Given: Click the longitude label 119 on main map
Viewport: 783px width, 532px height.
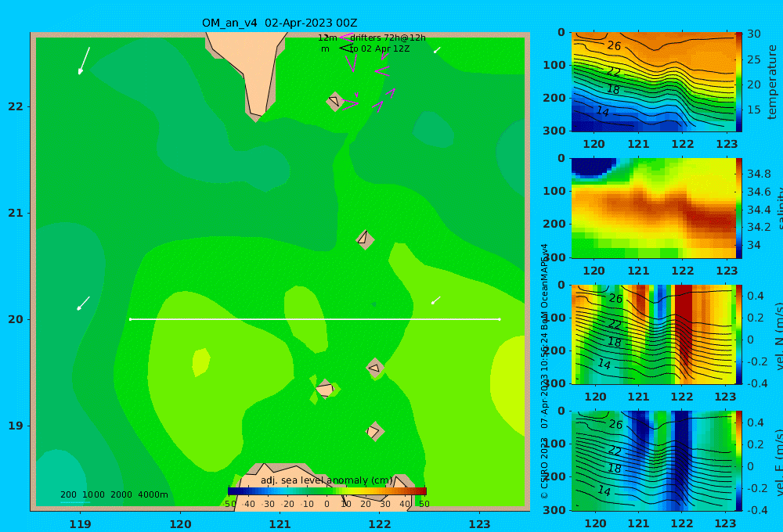Looking at the screenshot, I should (80, 524).
